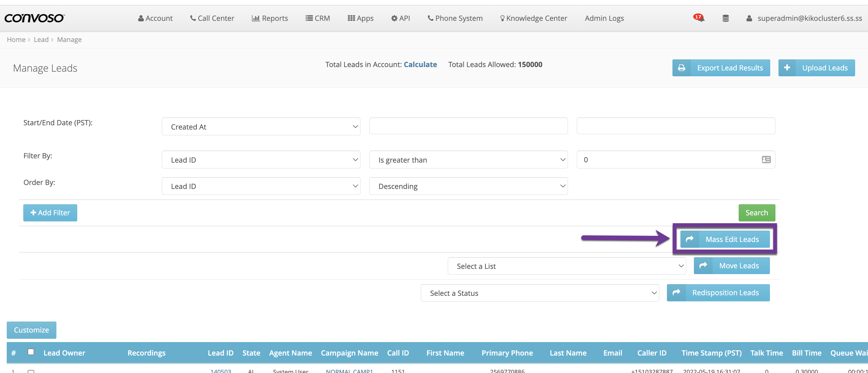Click the plus icon on Upload Leads
Image resolution: width=868 pixels, height=373 pixels.
(x=787, y=68)
